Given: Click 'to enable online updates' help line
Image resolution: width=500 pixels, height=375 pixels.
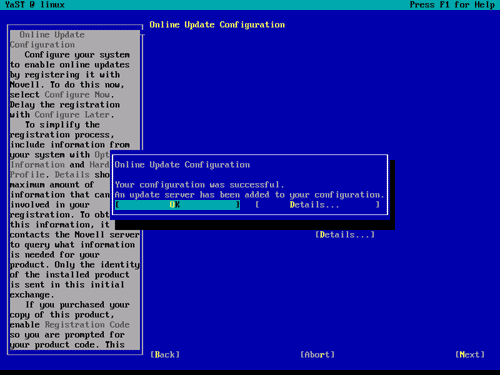Looking at the screenshot, I should click(x=70, y=65).
